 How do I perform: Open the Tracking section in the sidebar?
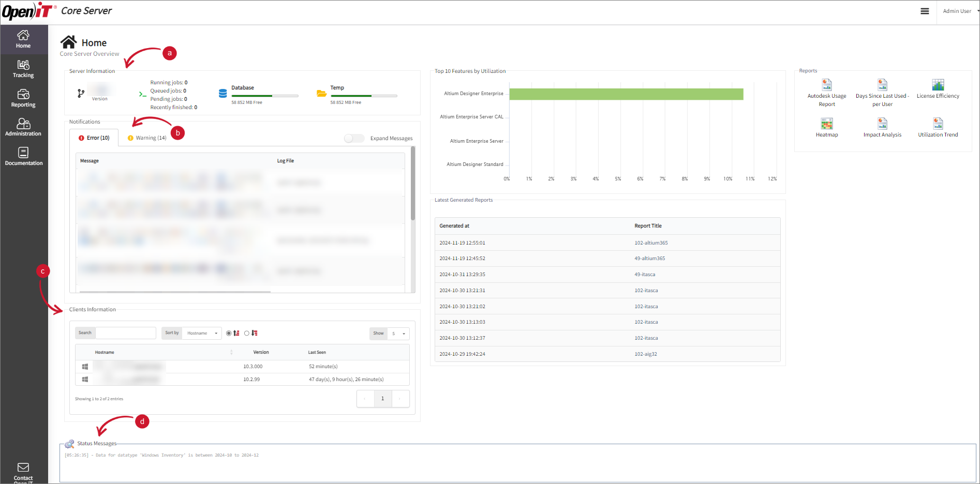point(23,68)
